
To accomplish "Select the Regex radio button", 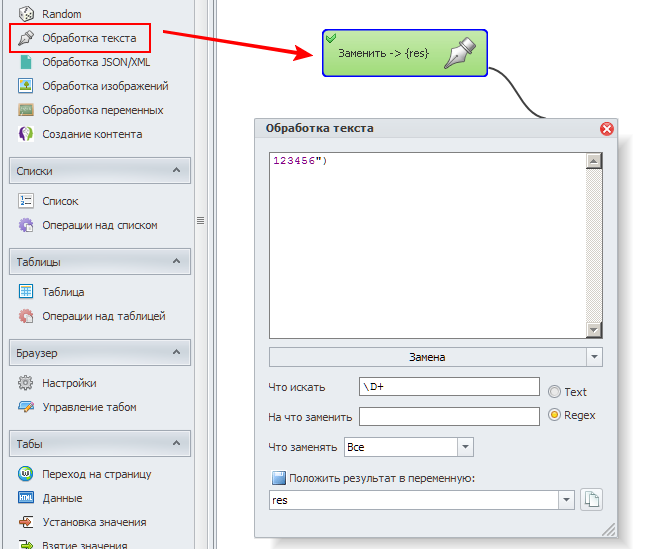I will pos(554,415).
